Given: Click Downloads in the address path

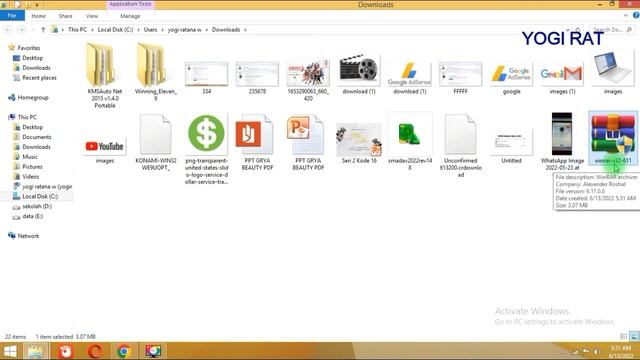Looking at the screenshot, I should coord(226,29).
